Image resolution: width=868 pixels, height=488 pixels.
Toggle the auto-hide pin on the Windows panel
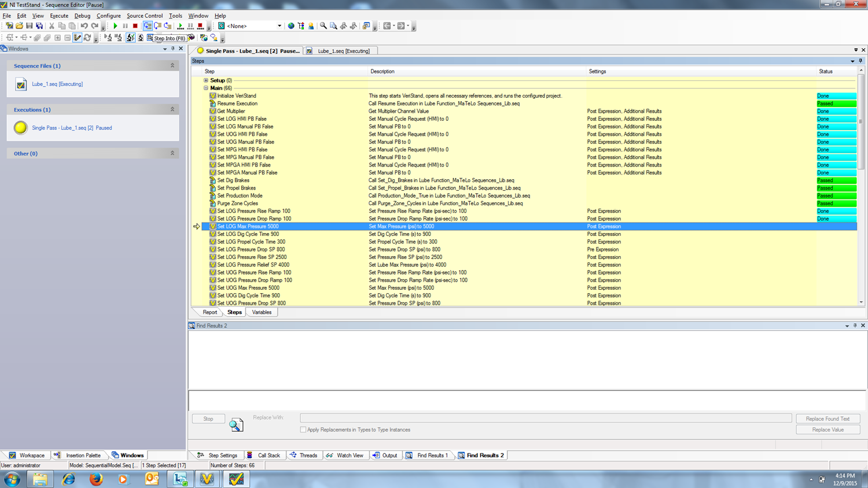[x=173, y=49]
